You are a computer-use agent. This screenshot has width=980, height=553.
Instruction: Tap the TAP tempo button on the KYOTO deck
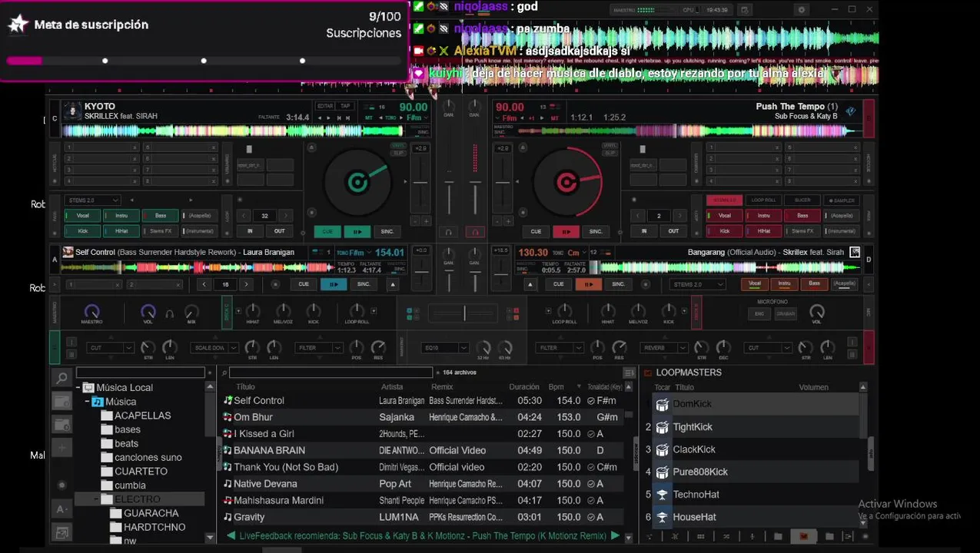(x=345, y=106)
